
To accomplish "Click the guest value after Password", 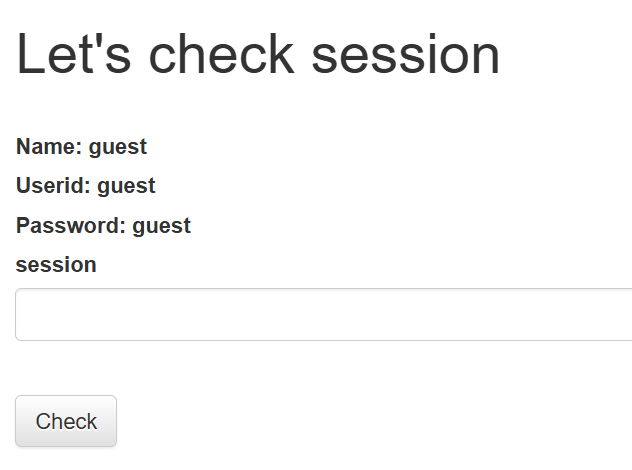I will point(161,226).
